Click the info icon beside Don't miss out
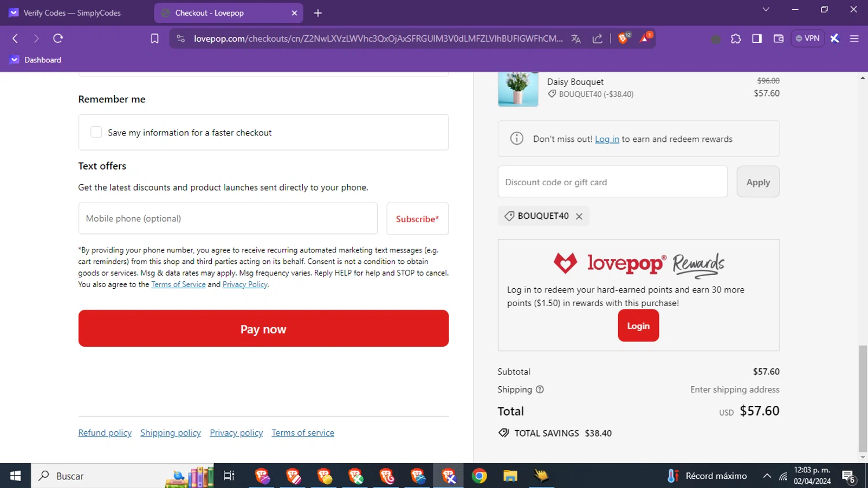868x488 pixels. click(517, 138)
